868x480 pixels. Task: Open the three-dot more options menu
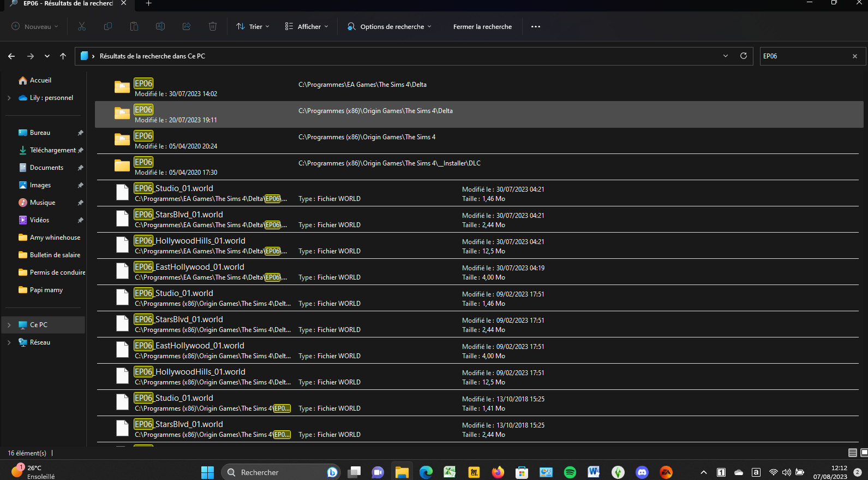(536, 26)
